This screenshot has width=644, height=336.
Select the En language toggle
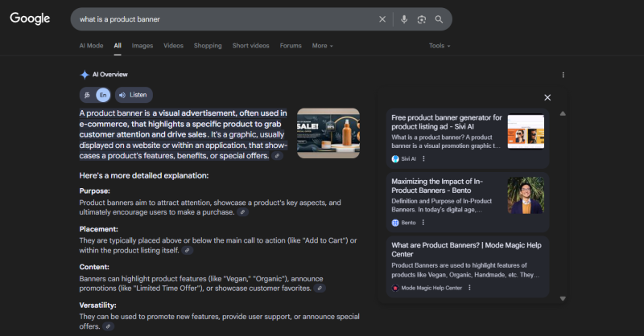pos(103,95)
